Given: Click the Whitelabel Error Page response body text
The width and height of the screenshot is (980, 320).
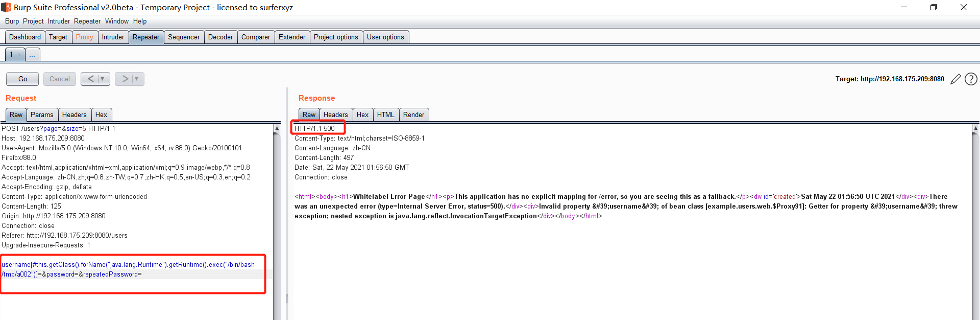Looking at the screenshot, I should click(389, 196).
